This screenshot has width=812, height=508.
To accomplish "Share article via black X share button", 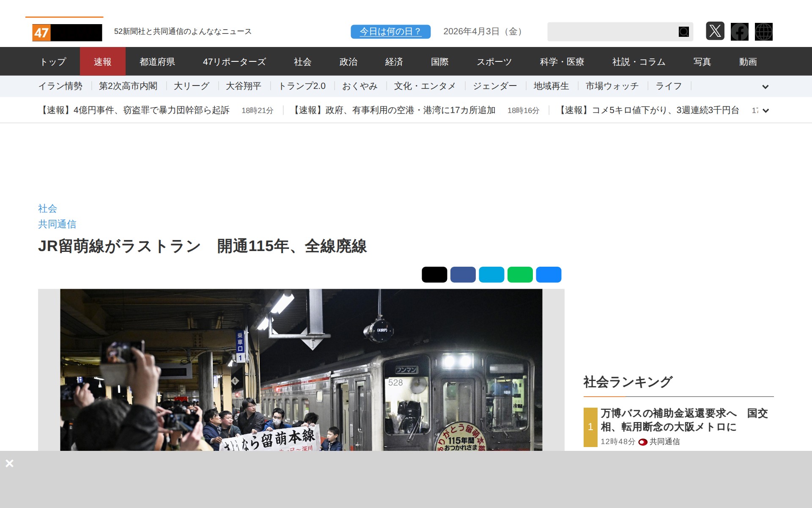I will (434, 274).
